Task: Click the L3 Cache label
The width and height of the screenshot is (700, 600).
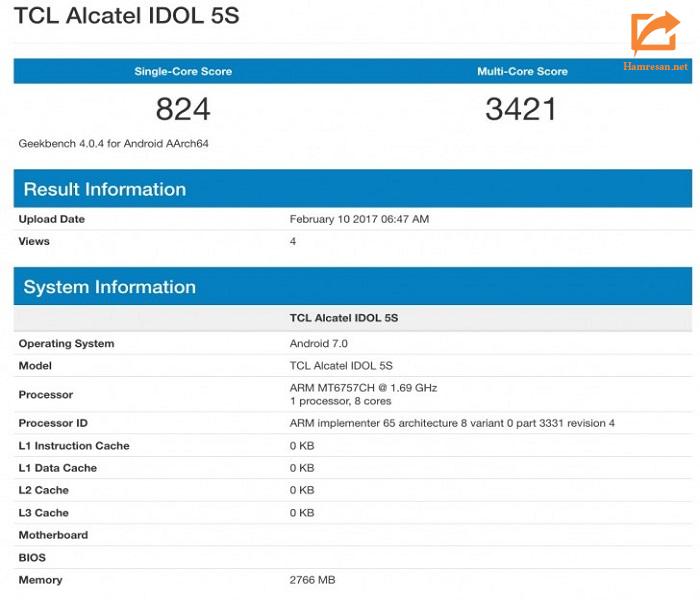Action: pos(44,512)
